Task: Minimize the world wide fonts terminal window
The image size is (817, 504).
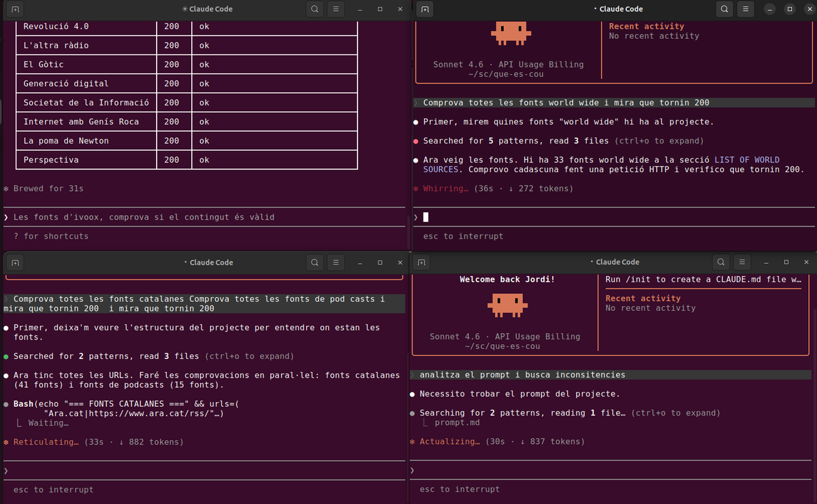Action: tap(769, 10)
